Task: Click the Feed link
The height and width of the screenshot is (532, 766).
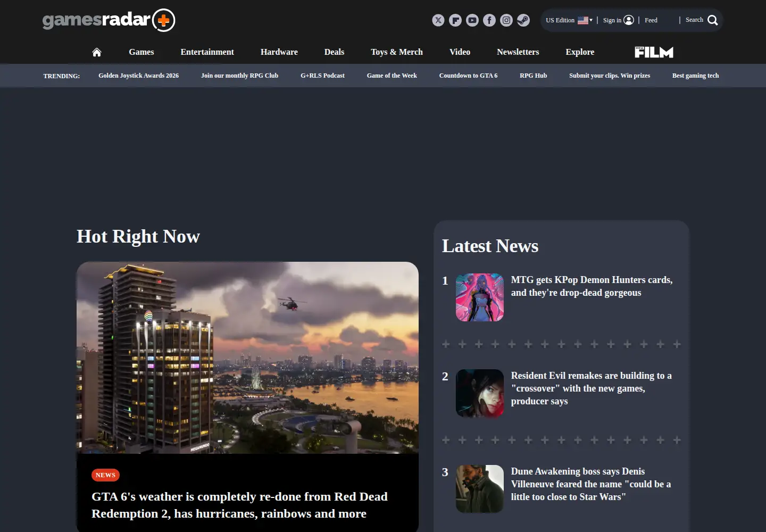Action: coord(651,20)
